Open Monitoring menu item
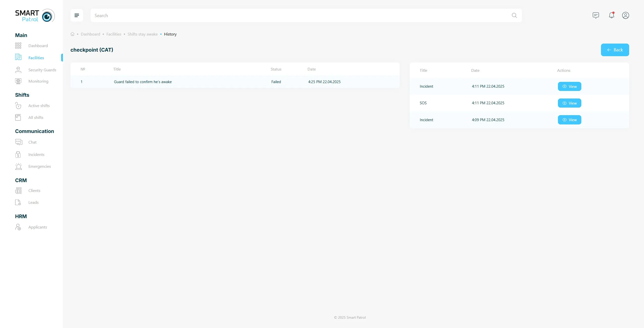 [38, 81]
